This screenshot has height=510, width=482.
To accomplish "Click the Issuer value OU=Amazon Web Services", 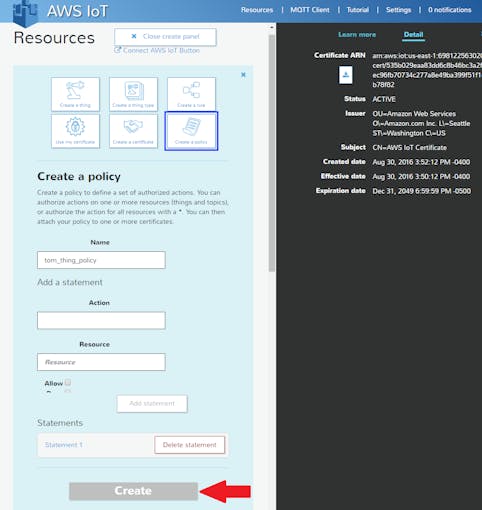I will pyautogui.click(x=421, y=123).
